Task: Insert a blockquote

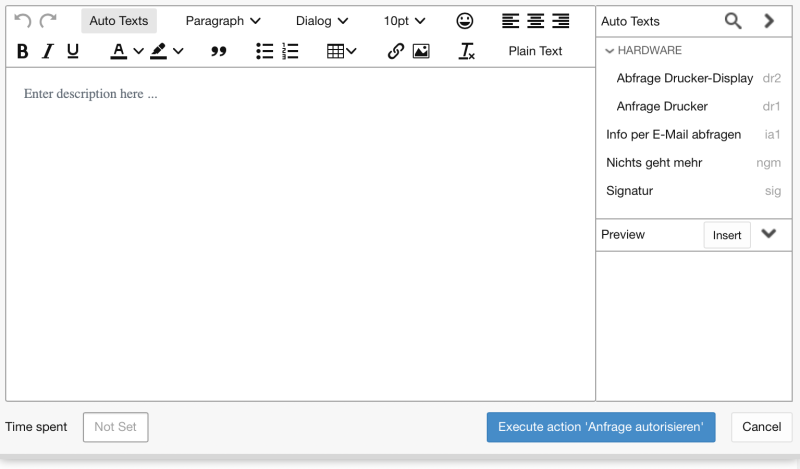Action: click(219, 51)
